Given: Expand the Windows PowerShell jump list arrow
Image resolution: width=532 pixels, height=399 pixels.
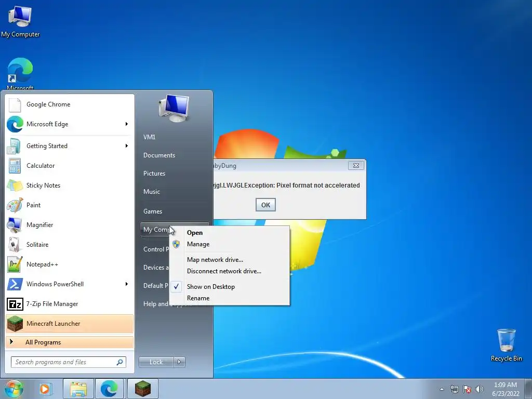Looking at the screenshot, I should pos(127,284).
